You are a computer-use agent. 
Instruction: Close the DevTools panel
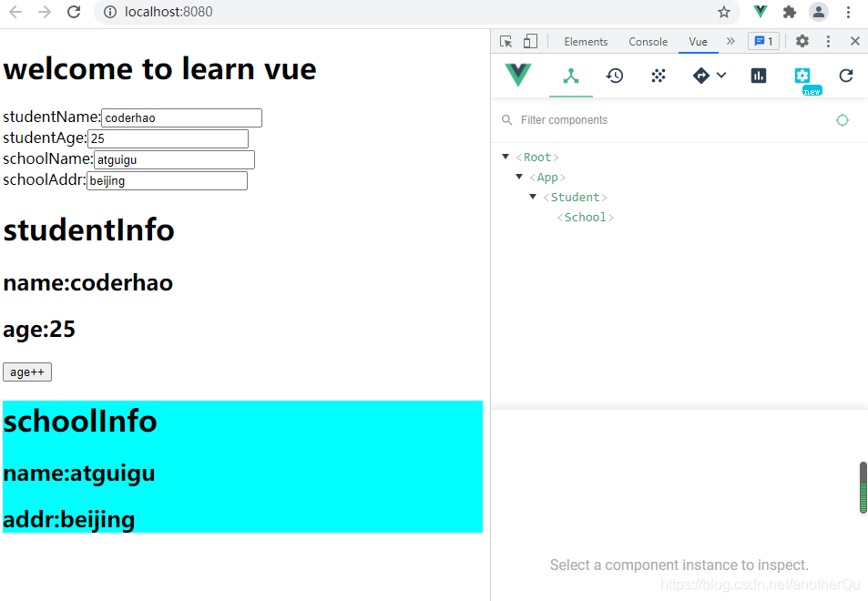coord(854,41)
